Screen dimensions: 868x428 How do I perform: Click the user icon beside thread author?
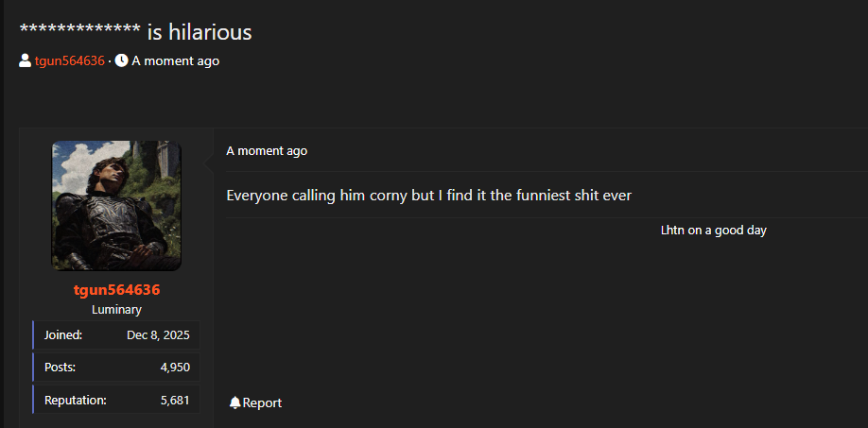[x=25, y=61]
